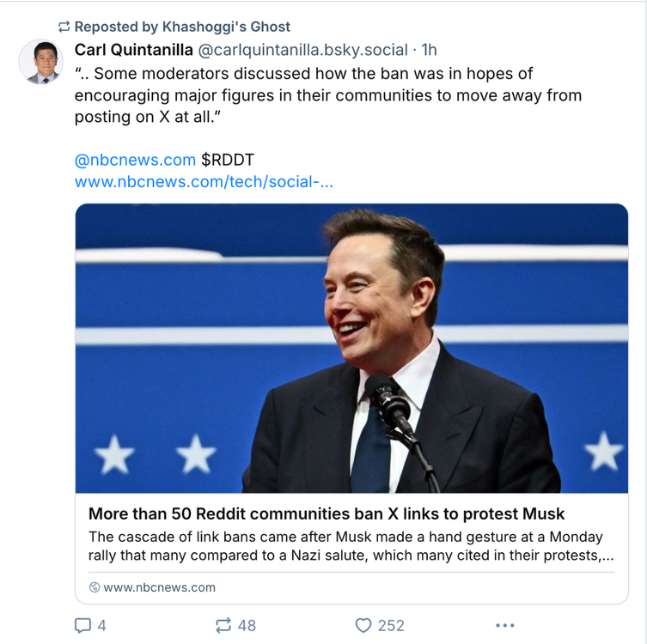Click the "More than 50 Reddit communities" headline
Viewport: 647px width, 644px height.
(327, 513)
